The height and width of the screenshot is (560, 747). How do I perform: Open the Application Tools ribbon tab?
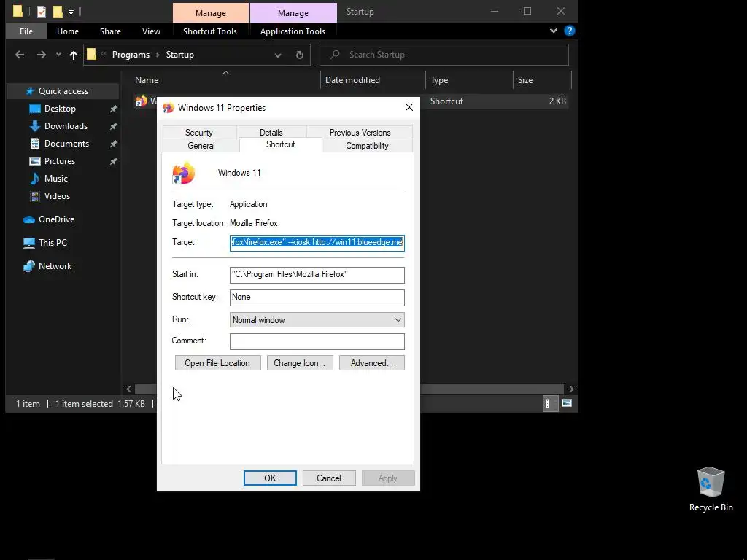coord(293,31)
